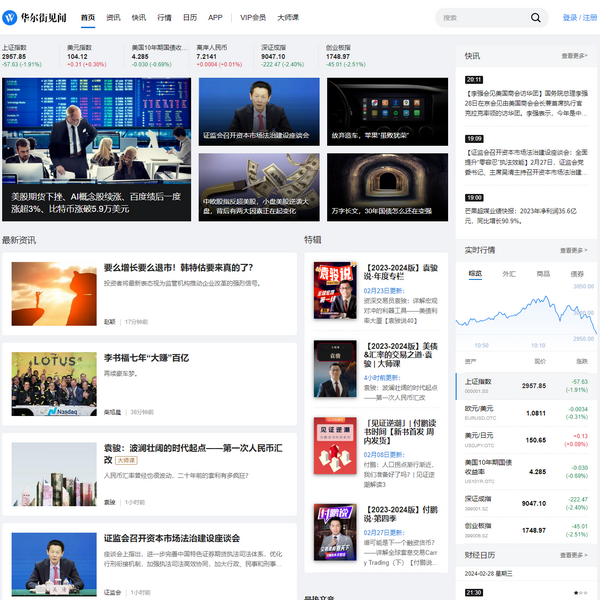This screenshot has height=600, width=600.
Task: Click the 大师课 tag on 袁骏 article
Action: (x=126, y=460)
